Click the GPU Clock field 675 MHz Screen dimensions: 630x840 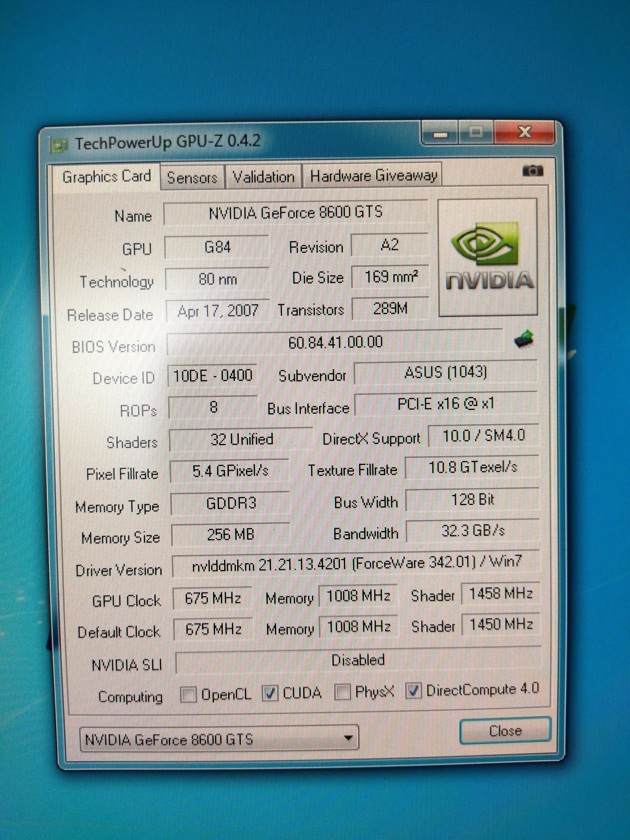pos(213,598)
